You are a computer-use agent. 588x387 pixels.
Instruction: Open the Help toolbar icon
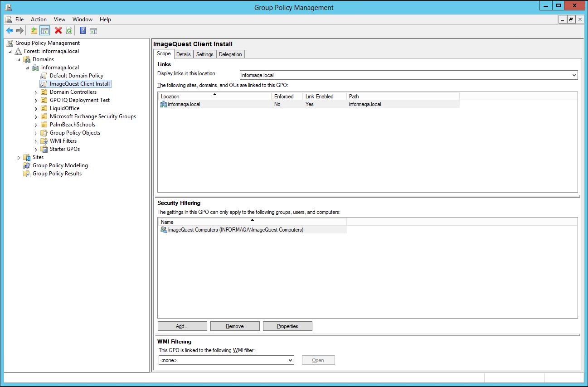coord(83,31)
